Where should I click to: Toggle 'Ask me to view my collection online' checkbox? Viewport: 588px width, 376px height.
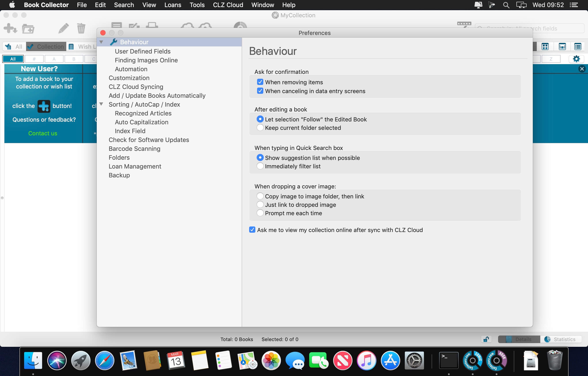coord(252,230)
